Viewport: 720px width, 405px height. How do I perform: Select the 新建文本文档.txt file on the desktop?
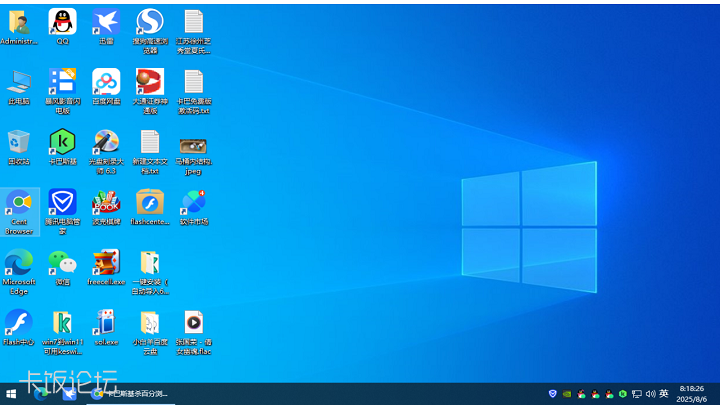click(x=150, y=152)
